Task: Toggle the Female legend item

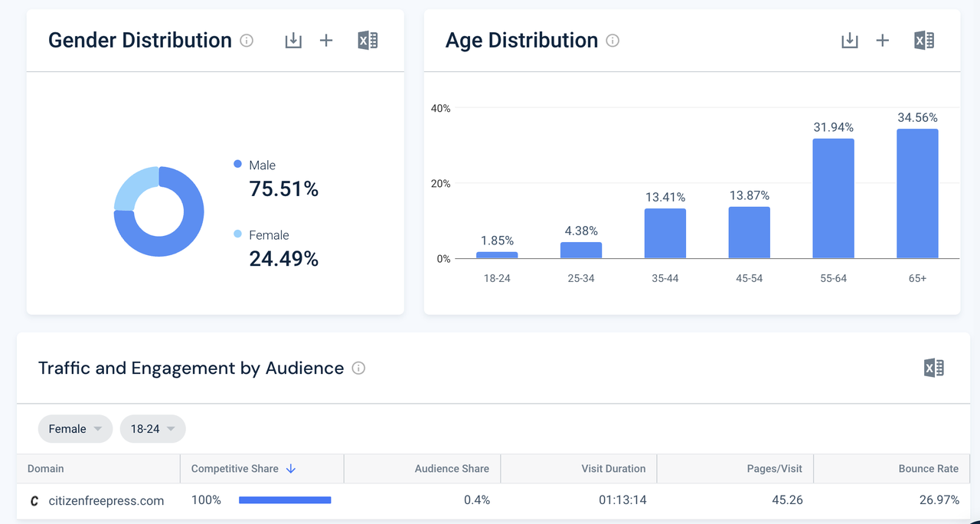Action: click(x=268, y=235)
